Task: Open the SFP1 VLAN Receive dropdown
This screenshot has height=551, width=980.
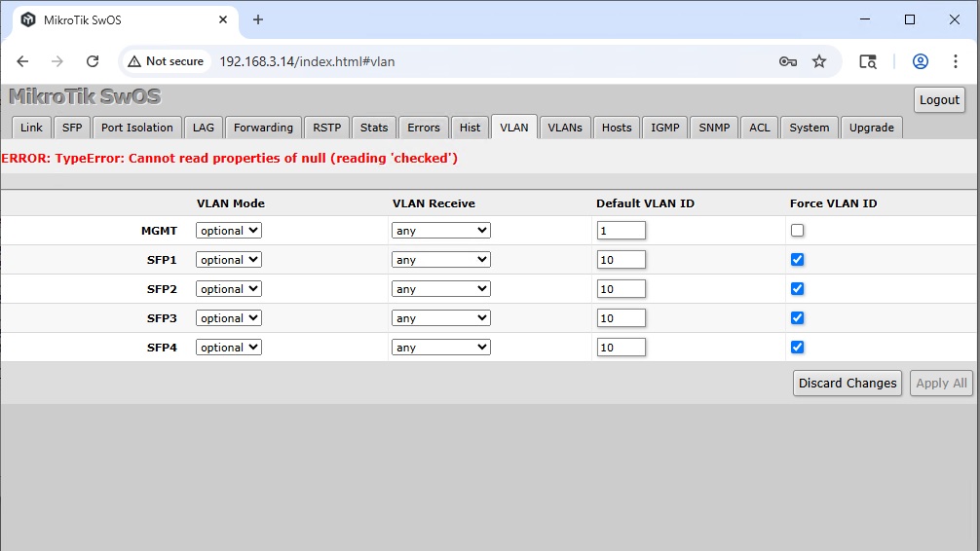Action: pos(441,260)
